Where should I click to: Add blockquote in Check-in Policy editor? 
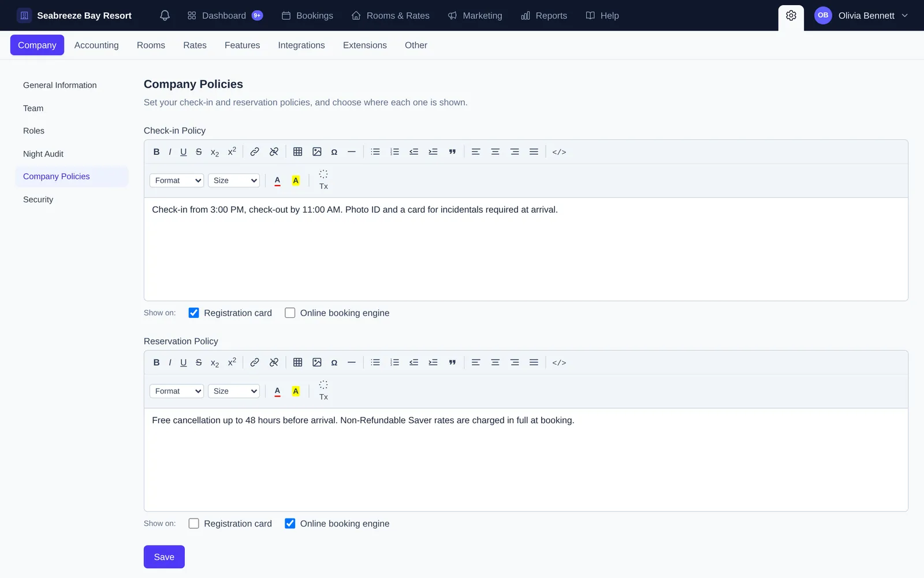tap(452, 152)
